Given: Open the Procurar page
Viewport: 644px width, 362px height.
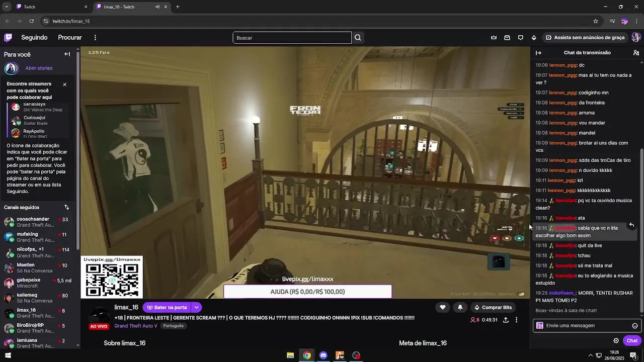Looking at the screenshot, I should click(x=70, y=38).
